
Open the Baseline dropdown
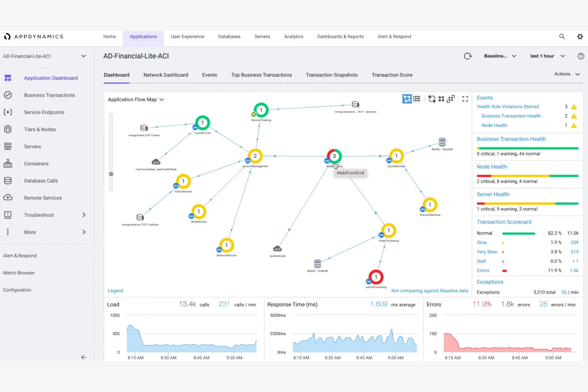pyautogui.click(x=500, y=56)
